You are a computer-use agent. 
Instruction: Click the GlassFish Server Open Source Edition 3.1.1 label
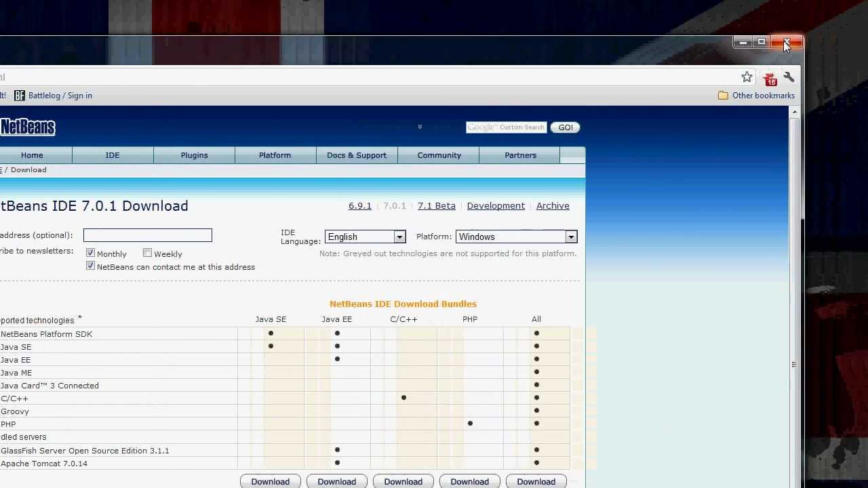point(85,451)
